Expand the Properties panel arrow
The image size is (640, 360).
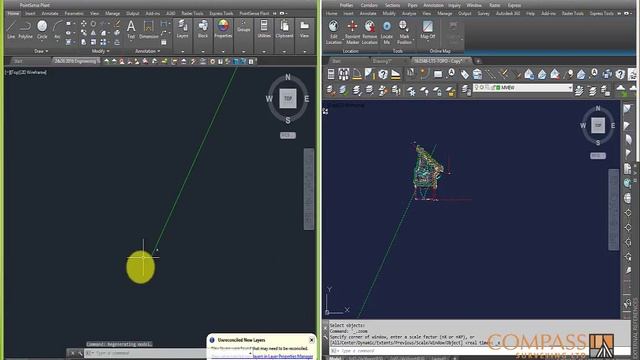tap(223, 51)
